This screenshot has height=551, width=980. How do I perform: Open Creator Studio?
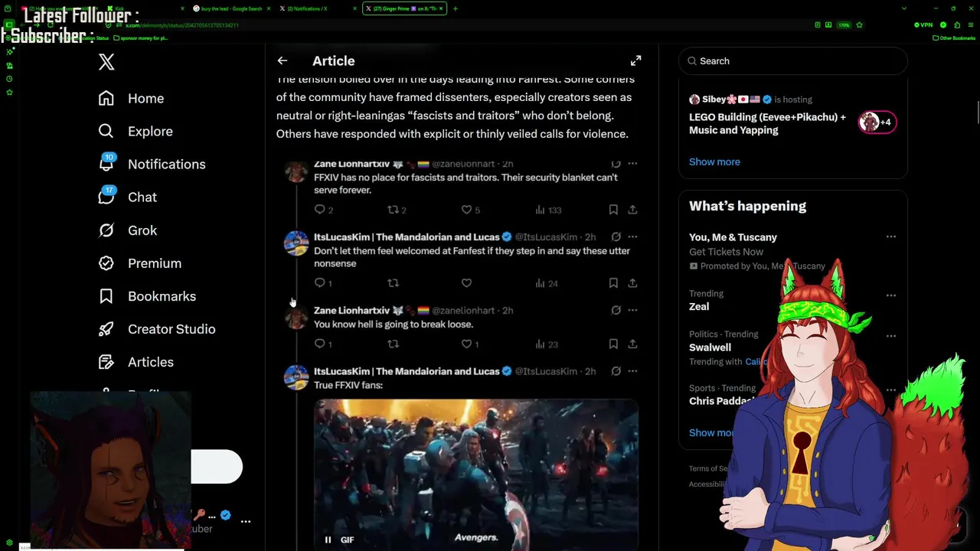(x=157, y=328)
